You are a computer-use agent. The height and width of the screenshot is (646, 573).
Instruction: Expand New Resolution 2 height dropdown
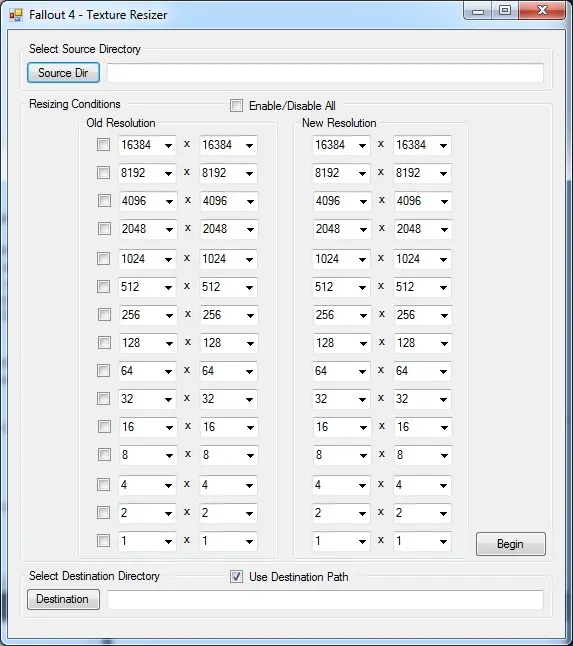click(x=422, y=514)
